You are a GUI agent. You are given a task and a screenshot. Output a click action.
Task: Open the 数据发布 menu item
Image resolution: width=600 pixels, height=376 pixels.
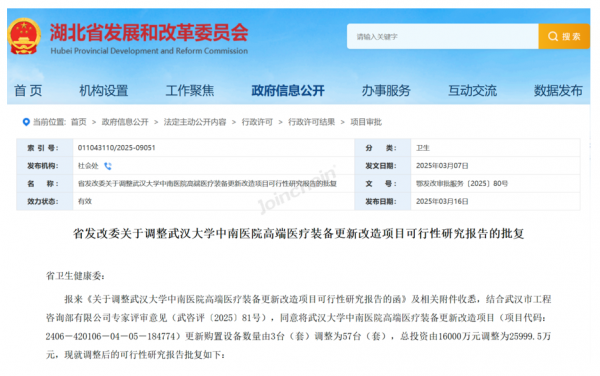click(558, 91)
